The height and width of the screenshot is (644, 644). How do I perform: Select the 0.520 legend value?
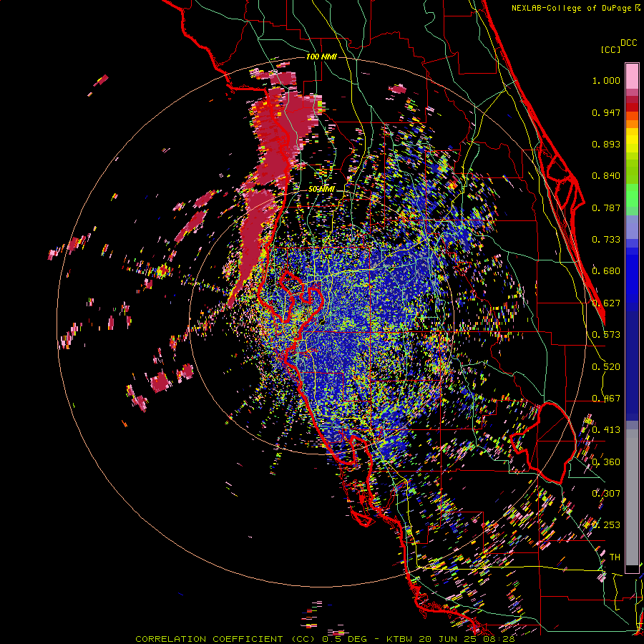click(x=606, y=367)
